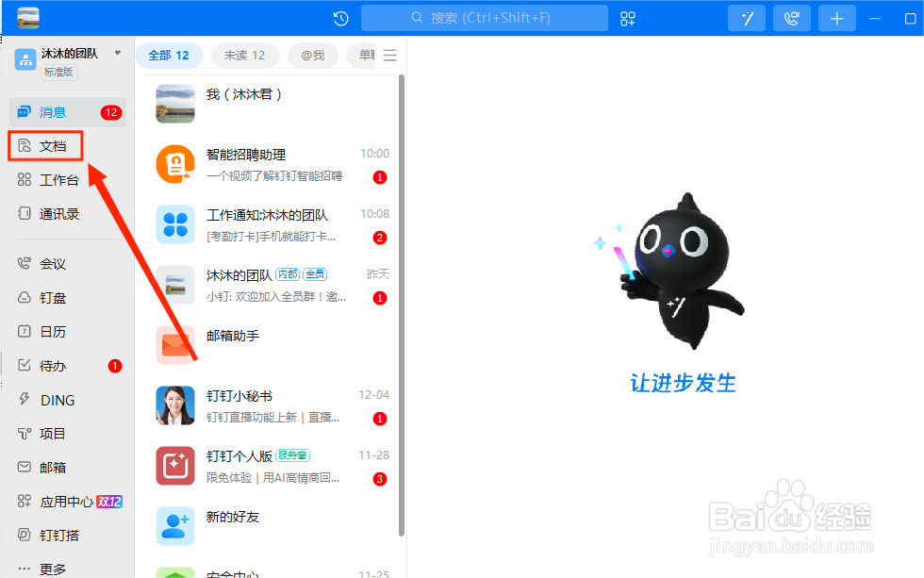This screenshot has height=578, width=924.
Task: Start a call with the phone icon
Action: point(792,18)
